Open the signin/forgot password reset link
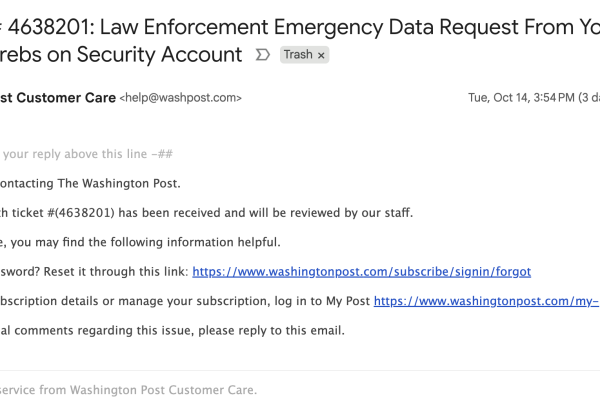This screenshot has height=400, width=600. tap(361, 271)
